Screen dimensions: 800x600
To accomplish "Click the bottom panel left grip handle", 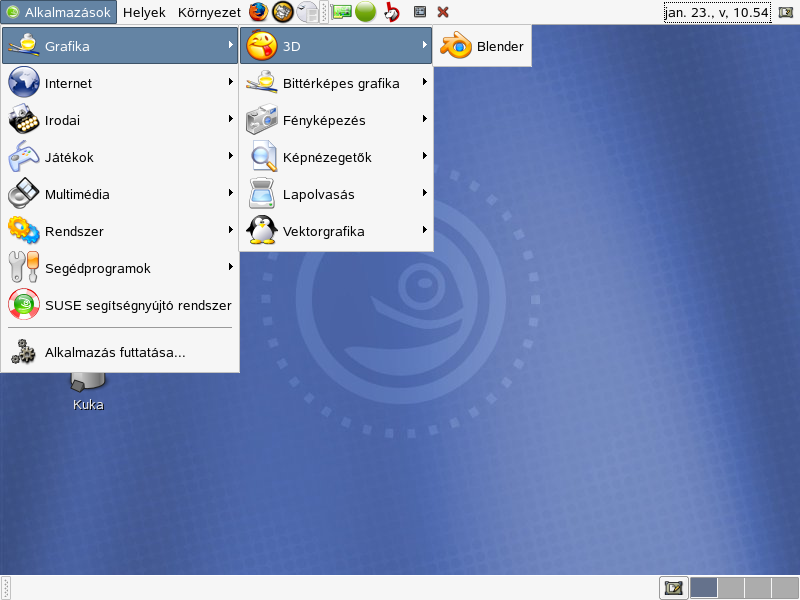I will pos(6,588).
